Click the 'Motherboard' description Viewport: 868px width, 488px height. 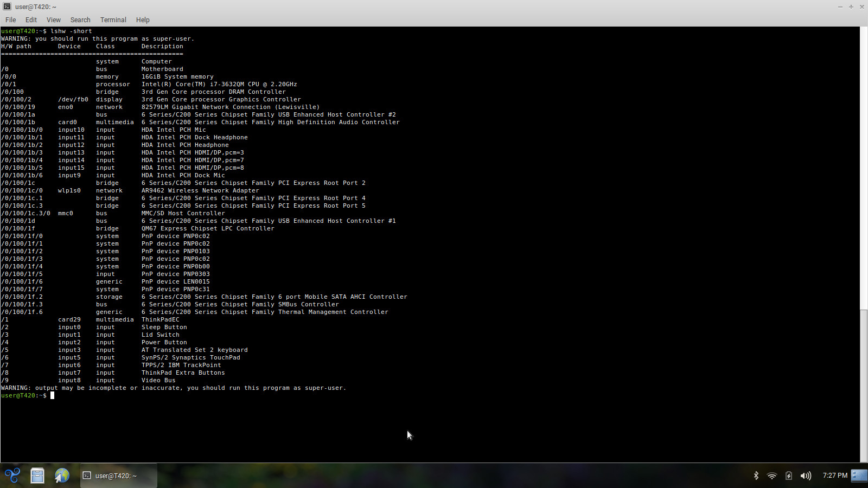coord(162,69)
